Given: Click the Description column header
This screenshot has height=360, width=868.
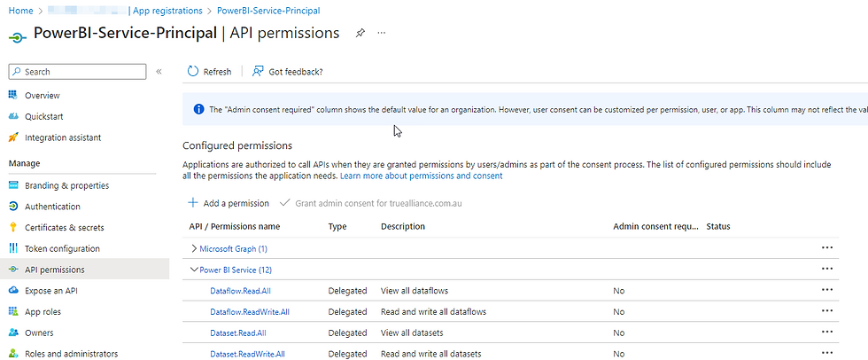Looking at the screenshot, I should coord(403,226).
